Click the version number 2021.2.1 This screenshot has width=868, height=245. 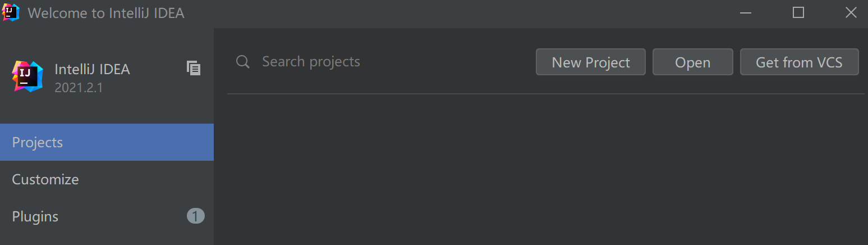point(79,88)
